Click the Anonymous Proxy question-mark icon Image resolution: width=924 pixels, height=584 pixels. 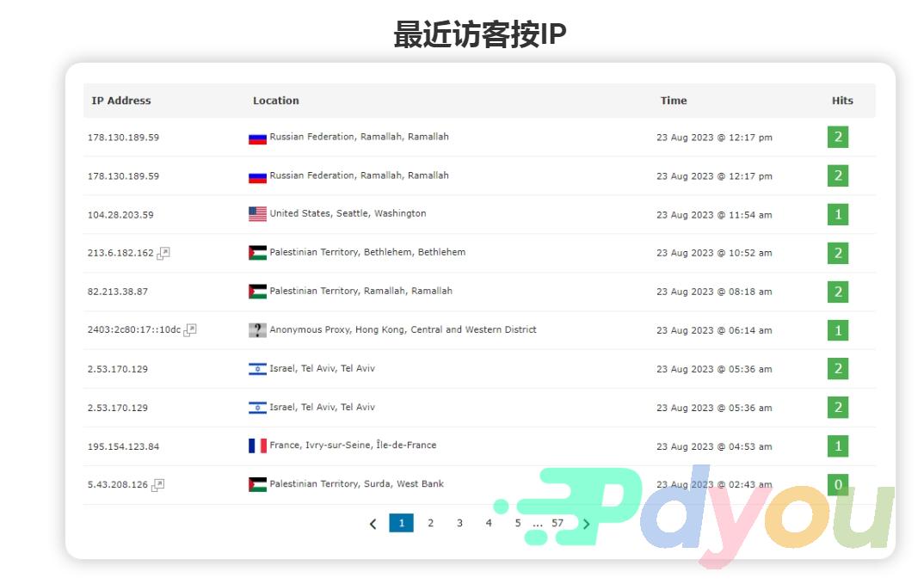click(x=257, y=330)
